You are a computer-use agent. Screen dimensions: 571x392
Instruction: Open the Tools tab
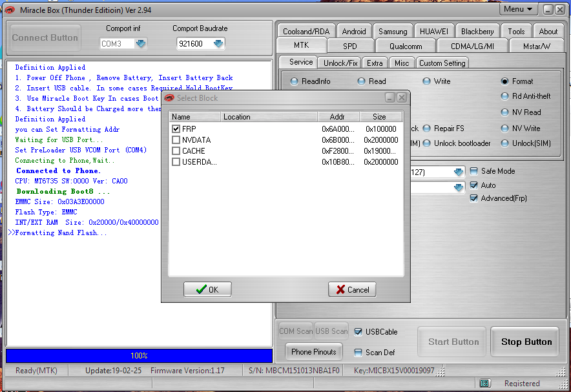coord(516,31)
